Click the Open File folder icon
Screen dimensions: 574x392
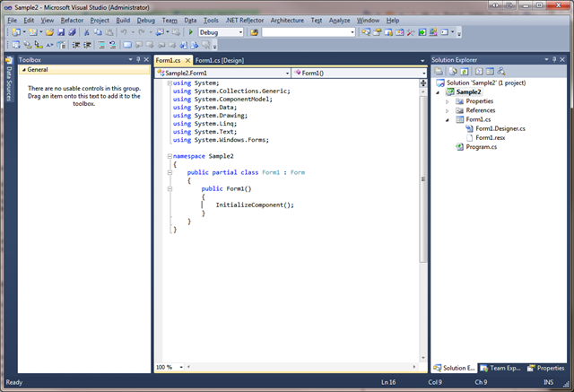pos(50,32)
